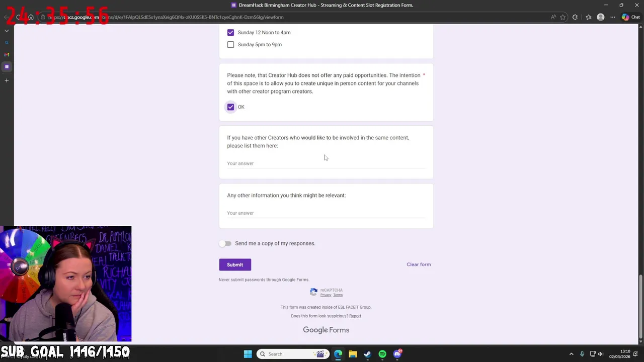Image resolution: width=644 pixels, height=362 pixels.
Task: Click the page vertical scrollbar thumb
Action: (640, 307)
